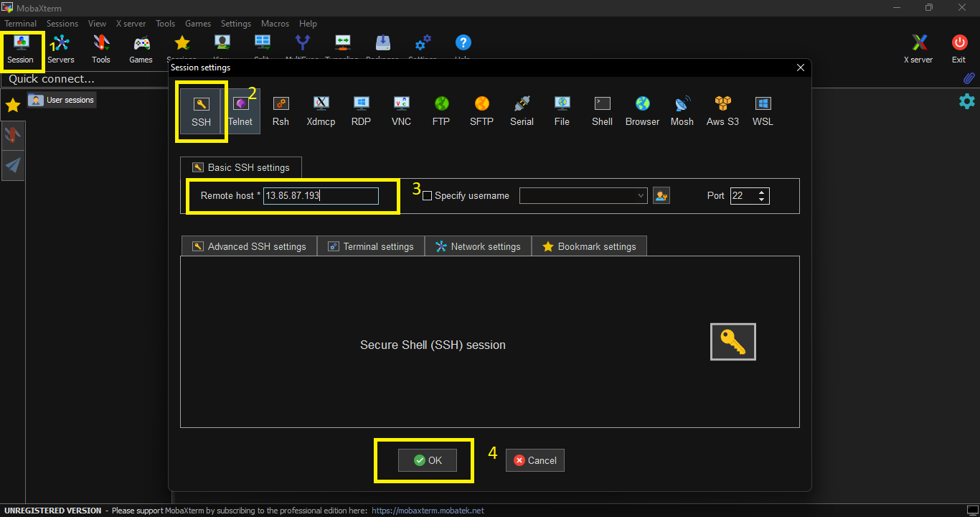Click the large yellow key icon
Screen dimensions: 980x517
click(733, 342)
